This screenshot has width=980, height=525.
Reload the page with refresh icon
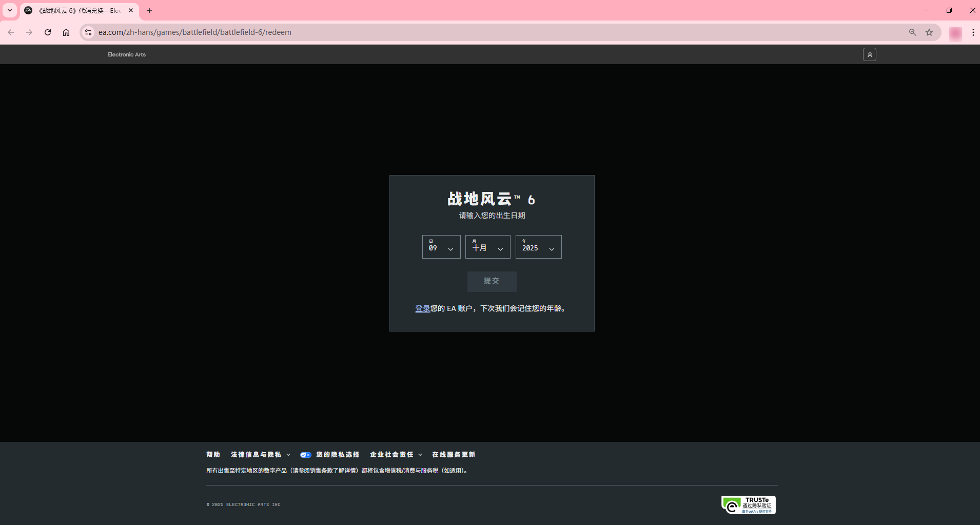48,32
